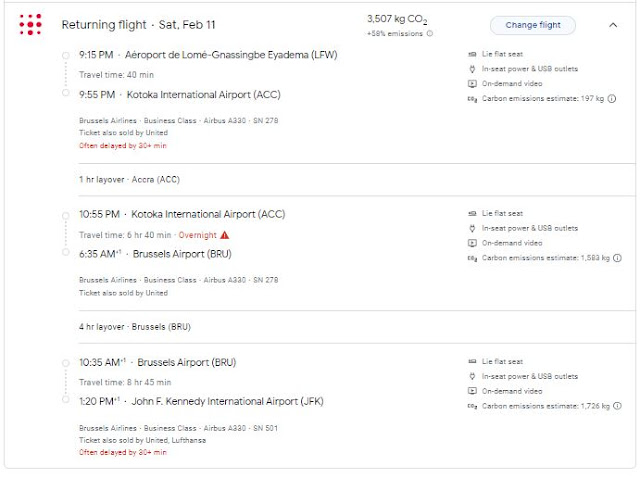The width and height of the screenshot is (640, 478).
Task: Click Often delayed warning under SN 501
Action: (x=123, y=452)
